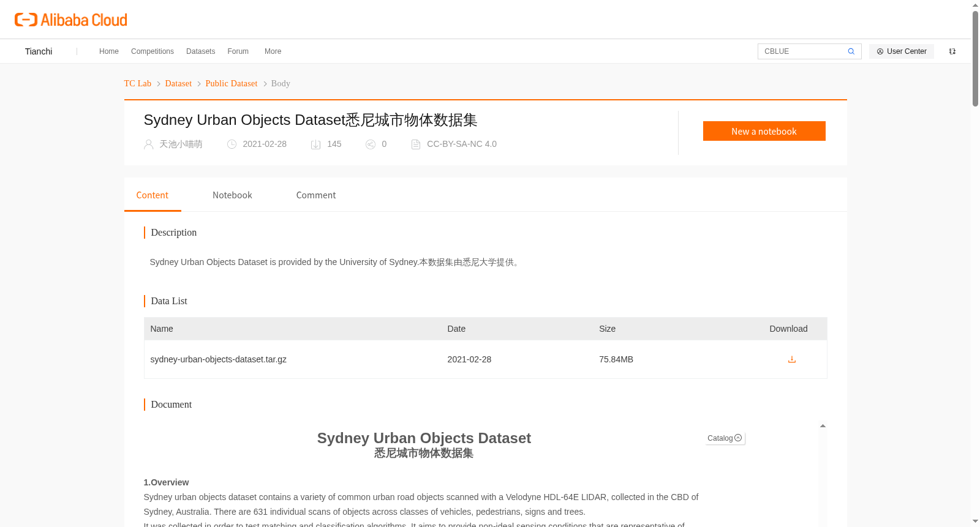Click the Description section heading
Viewport: 980px width, 527px height.
(174, 233)
